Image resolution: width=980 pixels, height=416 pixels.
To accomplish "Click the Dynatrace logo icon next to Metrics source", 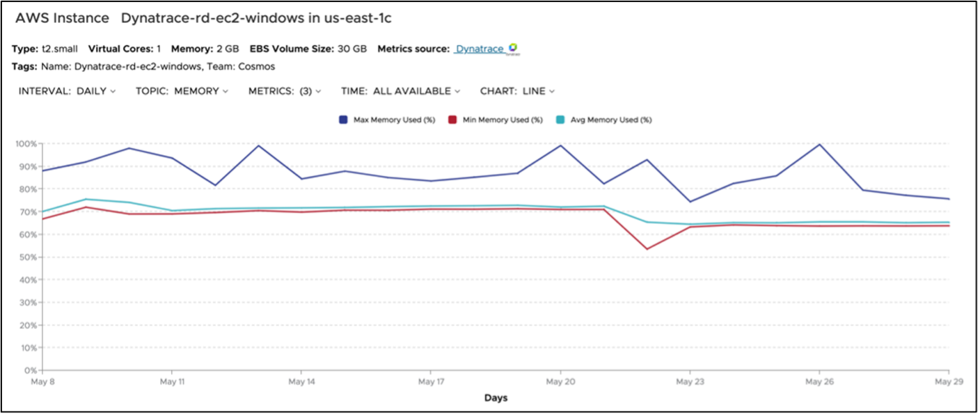I will 513,49.
